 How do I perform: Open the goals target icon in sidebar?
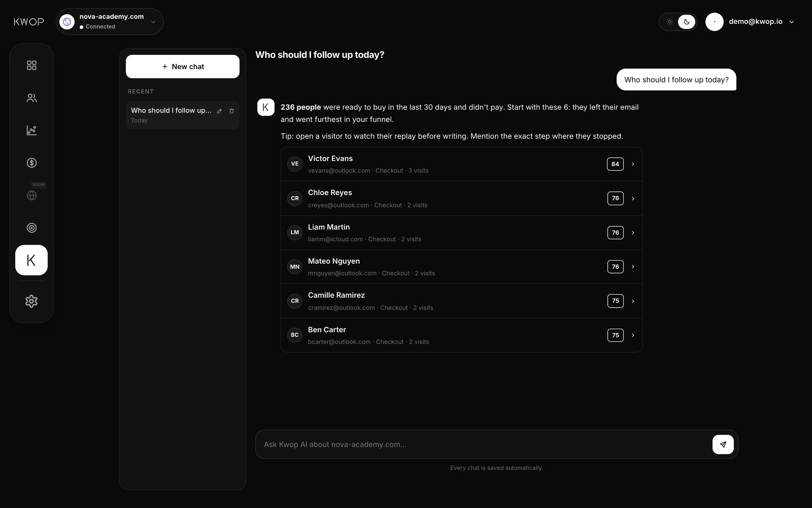click(x=32, y=228)
